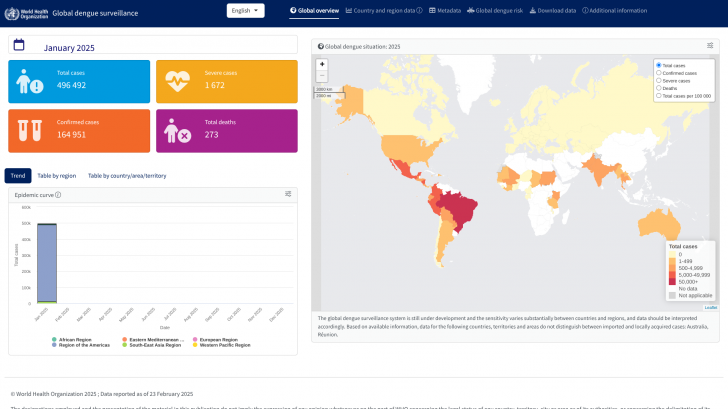Viewport: 728px width, 409px height.
Task: Open the English language dropdown
Action: 245,11
